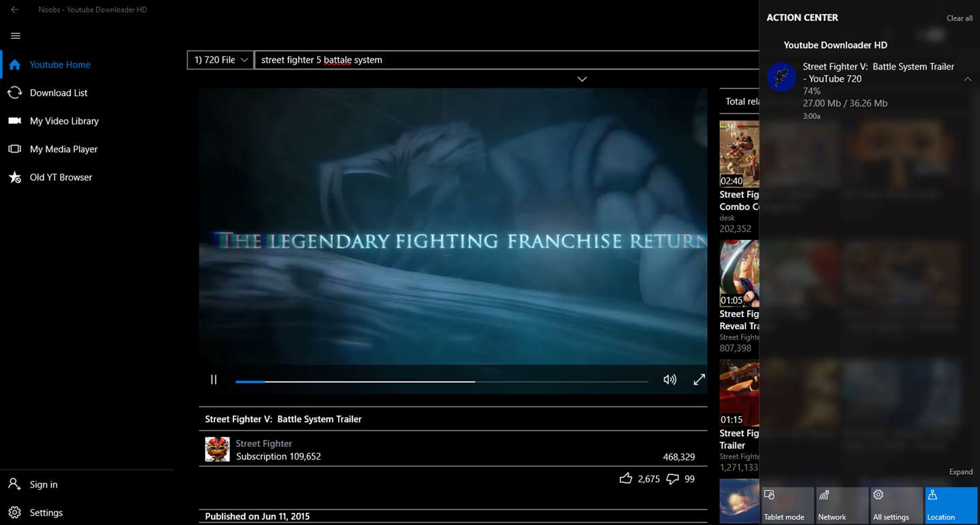
Task: Click Expand in Action Center
Action: [x=961, y=472]
